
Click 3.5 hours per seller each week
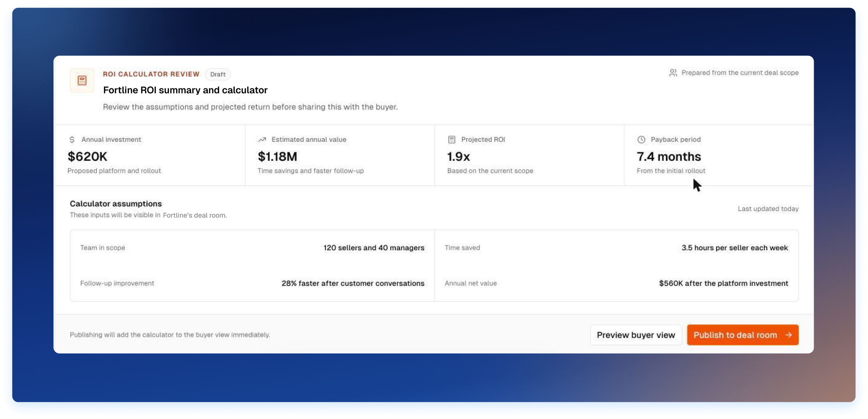tap(735, 248)
